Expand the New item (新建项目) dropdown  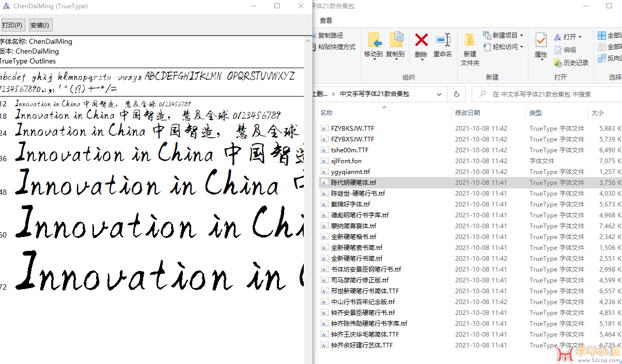point(503,36)
